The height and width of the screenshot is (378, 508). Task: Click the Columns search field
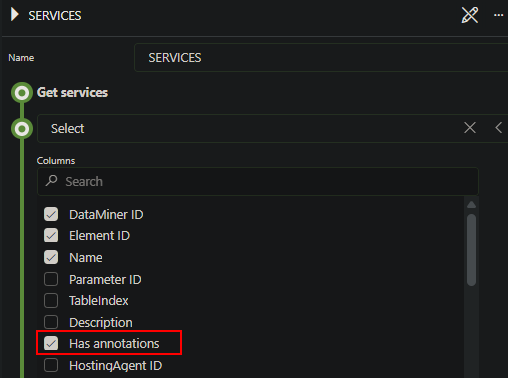258,181
